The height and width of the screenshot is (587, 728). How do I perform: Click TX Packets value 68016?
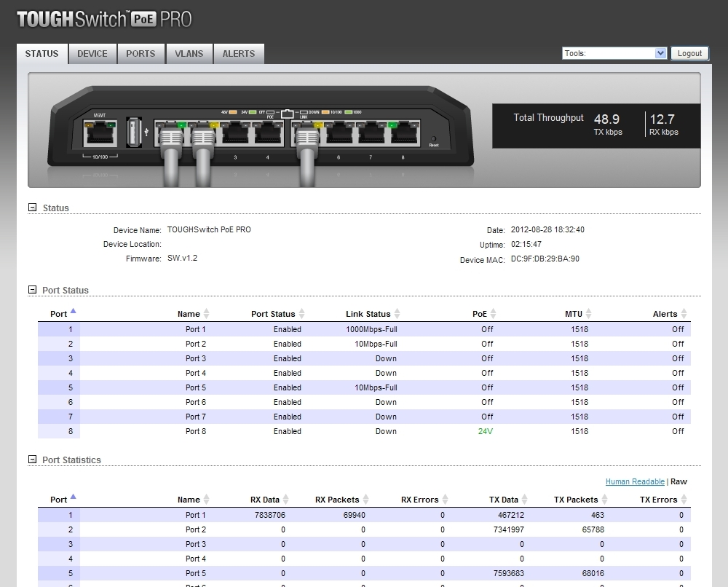593,573
